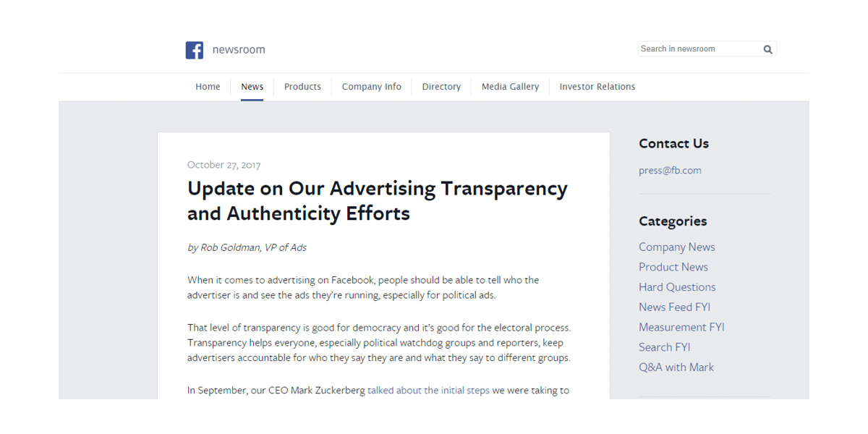Switch to the Directory tab
868x434 pixels.
click(441, 87)
